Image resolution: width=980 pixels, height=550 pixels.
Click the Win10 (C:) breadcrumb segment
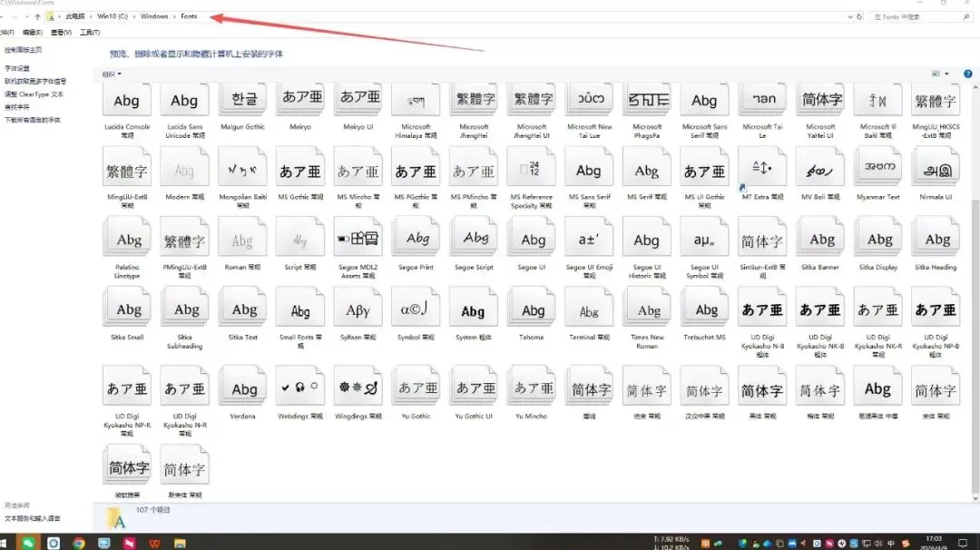click(x=113, y=16)
